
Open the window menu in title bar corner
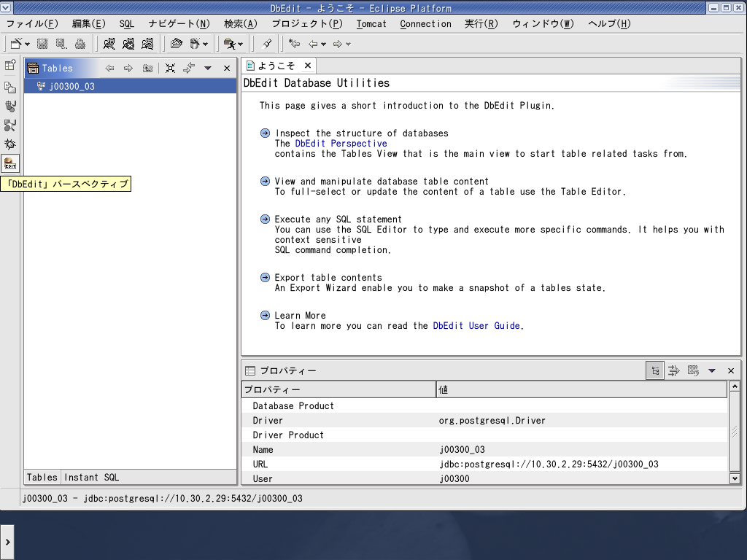point(5,7)
